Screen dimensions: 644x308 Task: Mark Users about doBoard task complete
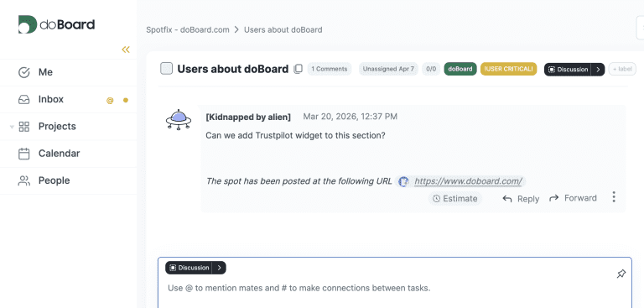click(166, 69)
